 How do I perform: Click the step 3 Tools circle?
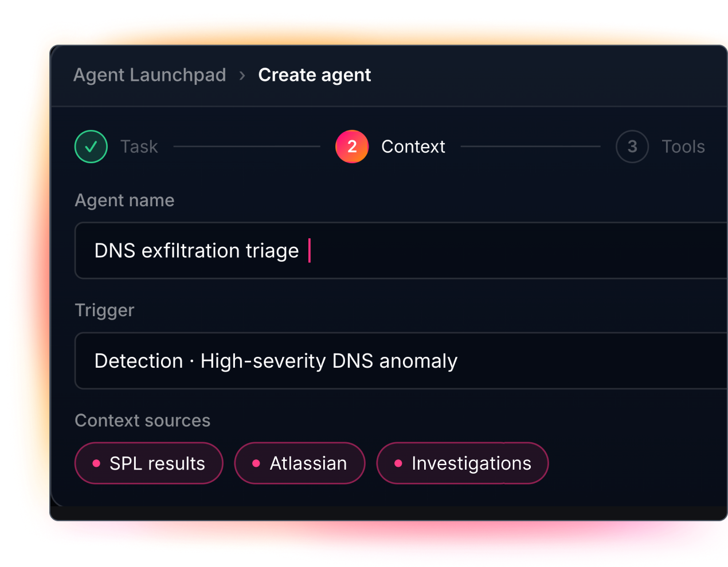(x=632, y=147)
